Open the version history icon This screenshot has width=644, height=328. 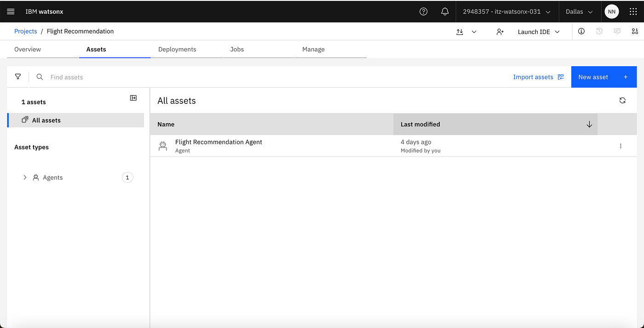(599, 31)
